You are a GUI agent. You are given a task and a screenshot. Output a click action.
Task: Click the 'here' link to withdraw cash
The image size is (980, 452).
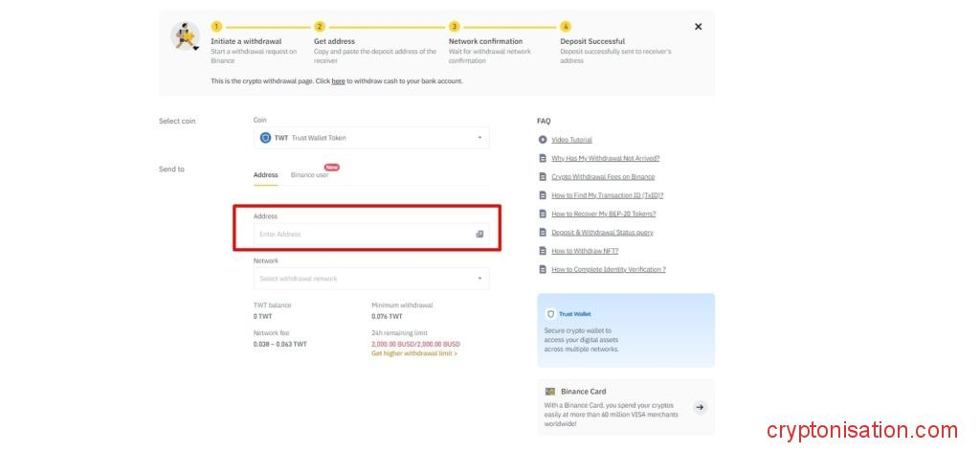(338, 81)
